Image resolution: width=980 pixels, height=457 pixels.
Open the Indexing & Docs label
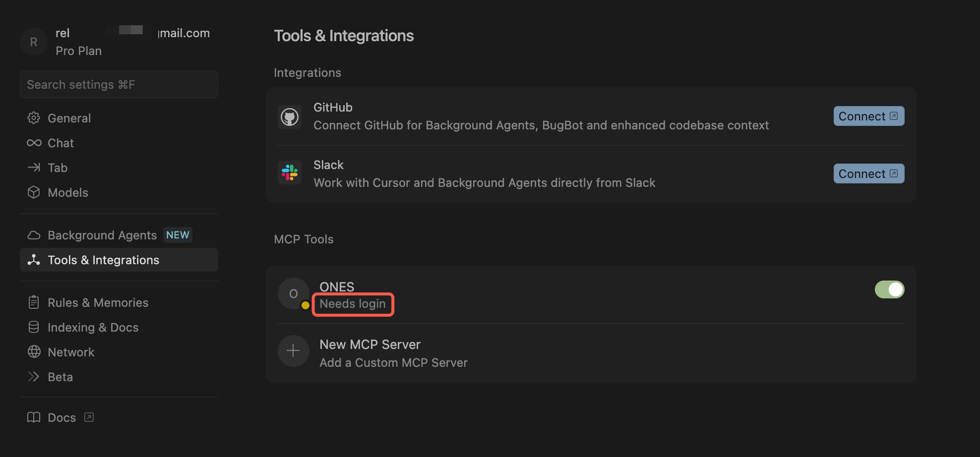[93, 327]
